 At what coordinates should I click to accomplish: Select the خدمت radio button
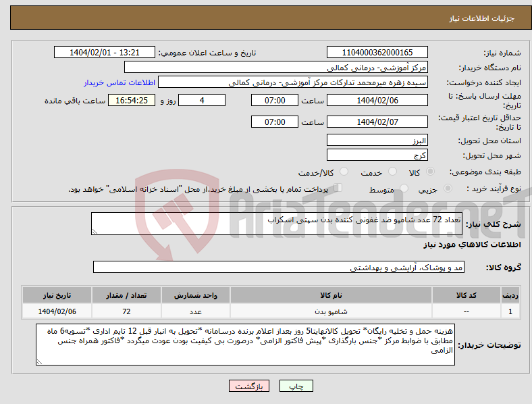click(x=392, y=172)
